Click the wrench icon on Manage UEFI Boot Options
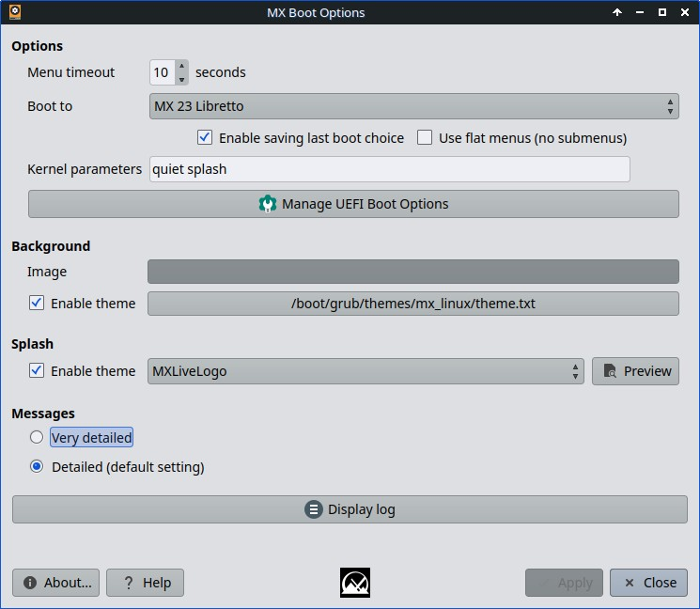The height and width of the screenshot is (609, 700). pos(268,204)
